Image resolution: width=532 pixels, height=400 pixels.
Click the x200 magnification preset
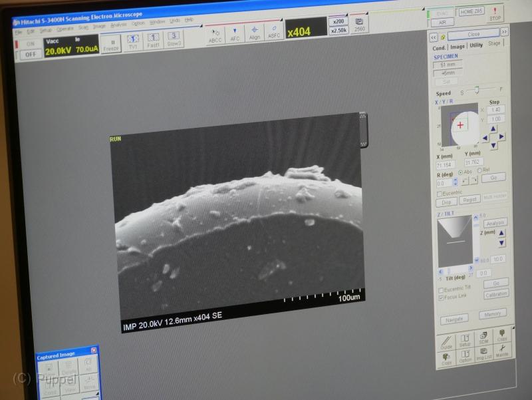pos(338,21)
